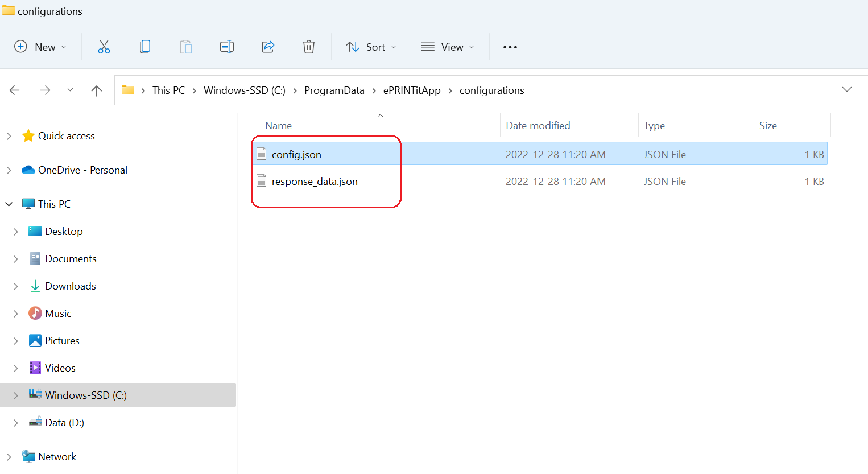Viewport: 868px width, 474px height.
Task: Open the See more ellipsis menu
Action: point(510,47)
